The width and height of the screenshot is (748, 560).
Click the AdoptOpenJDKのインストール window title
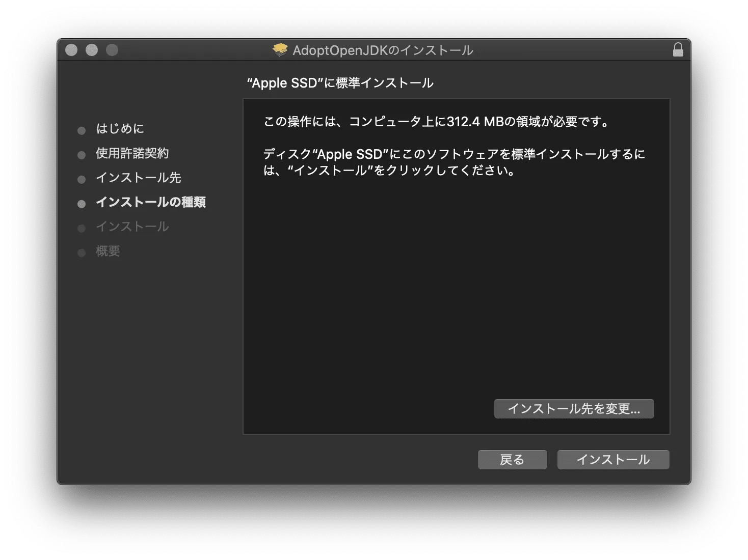click(383, 50)
